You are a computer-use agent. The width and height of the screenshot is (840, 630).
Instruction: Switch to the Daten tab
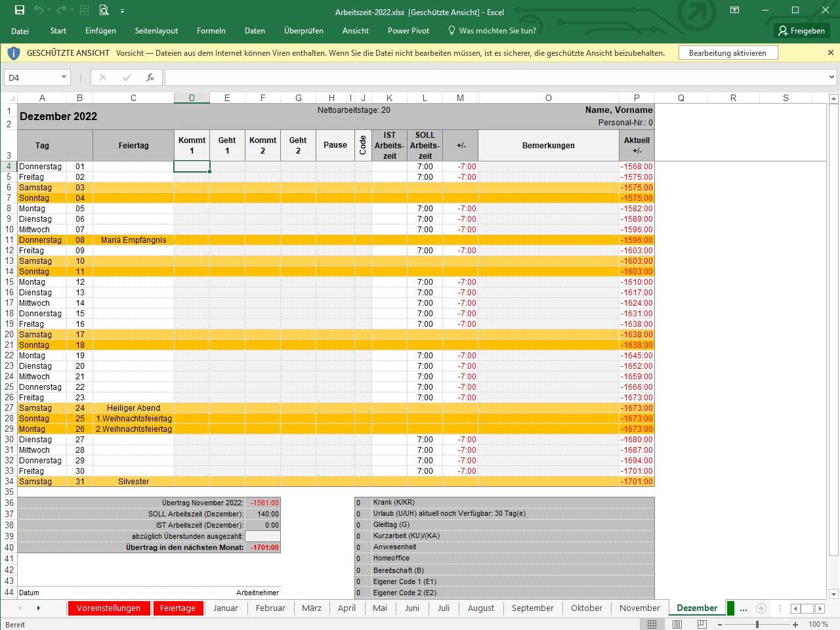[x=255, y=31]
